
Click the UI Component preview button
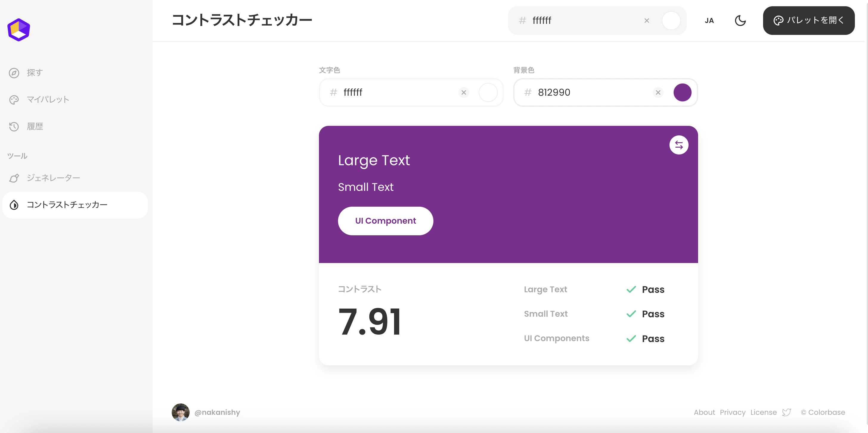coord(385,221)
